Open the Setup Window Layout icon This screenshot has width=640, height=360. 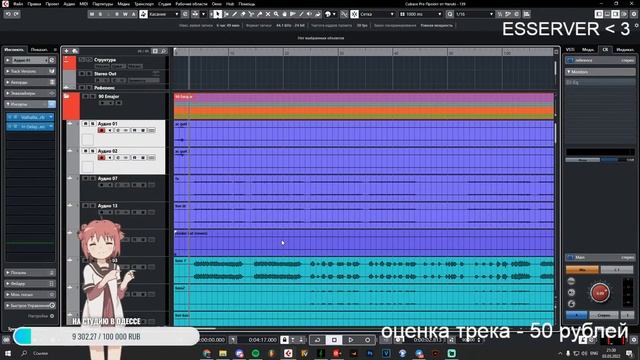point(624,14)
